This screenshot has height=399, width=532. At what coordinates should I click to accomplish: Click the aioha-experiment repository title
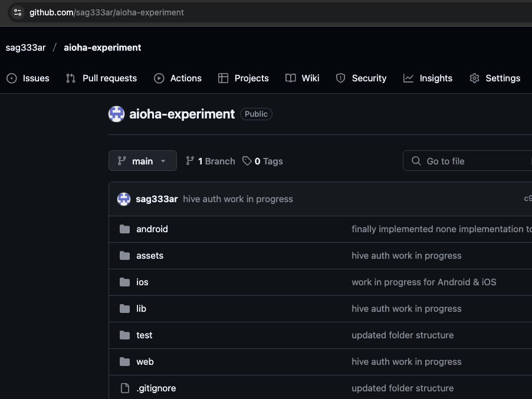tap(182, 114)
